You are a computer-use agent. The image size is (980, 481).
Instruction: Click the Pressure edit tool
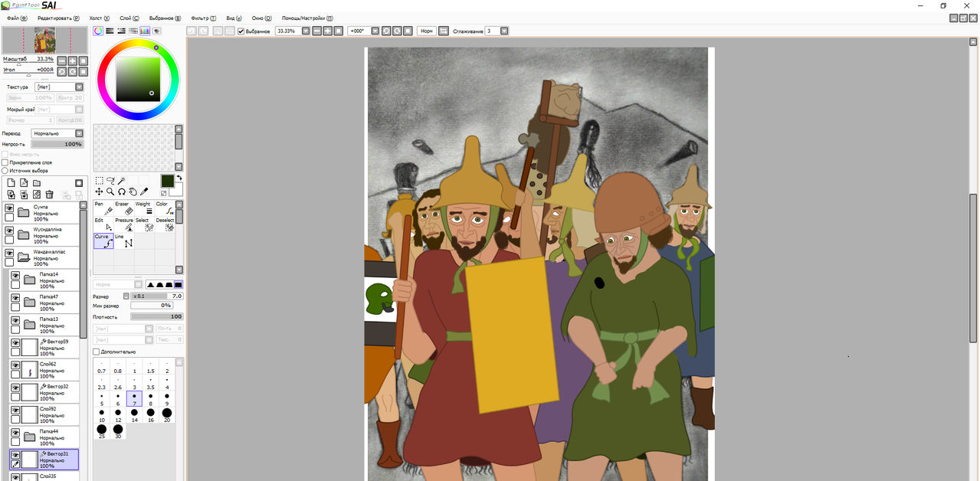pos(124,224)
